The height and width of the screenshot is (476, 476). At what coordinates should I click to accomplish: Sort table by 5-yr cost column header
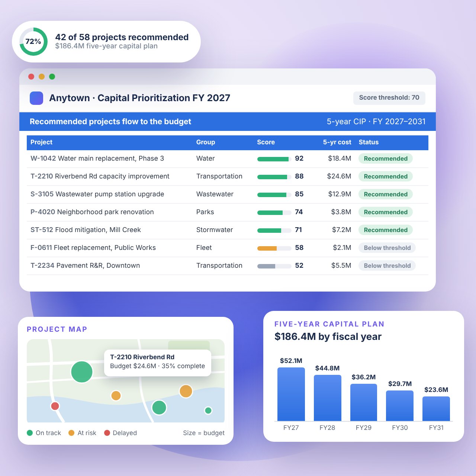pyautogui.click(x=337, y=142)
